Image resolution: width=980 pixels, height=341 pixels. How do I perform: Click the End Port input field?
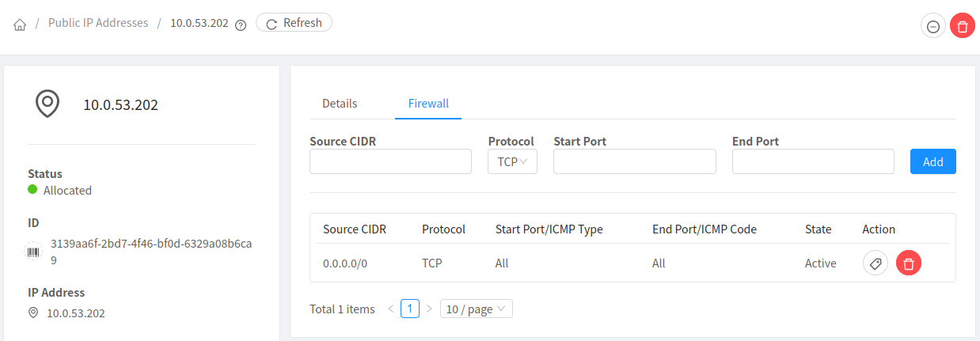click(x=813, y=161)
